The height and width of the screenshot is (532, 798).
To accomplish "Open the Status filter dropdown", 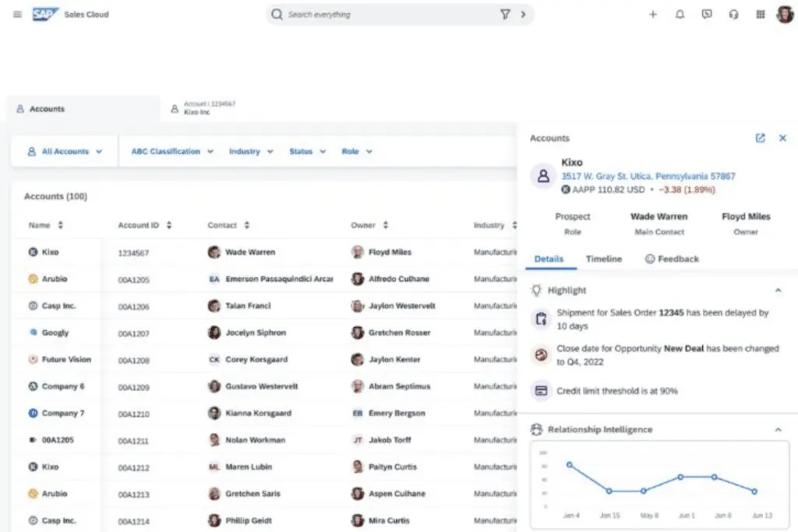I will (307, 151).
